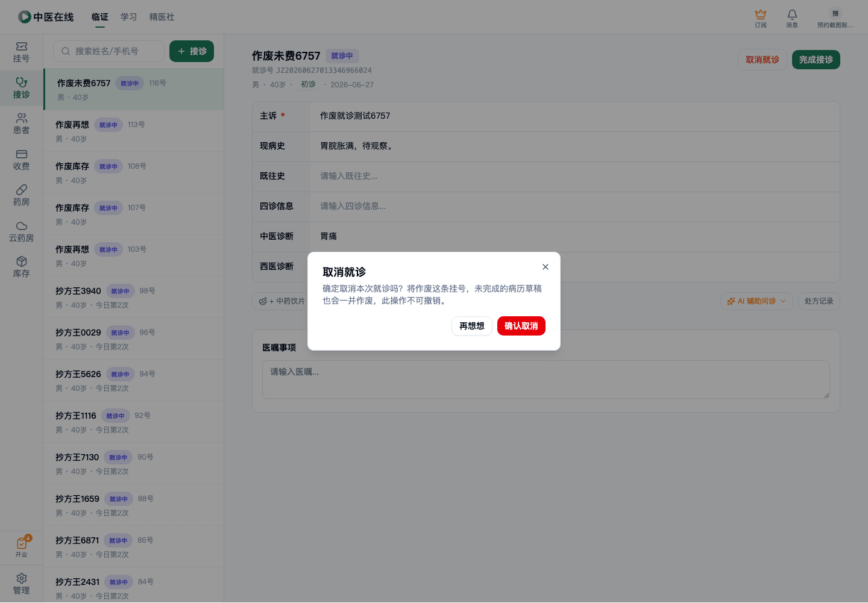868x603 pixels.
Task: Select patient 抄方王0029
Action: tap(134, 339)
